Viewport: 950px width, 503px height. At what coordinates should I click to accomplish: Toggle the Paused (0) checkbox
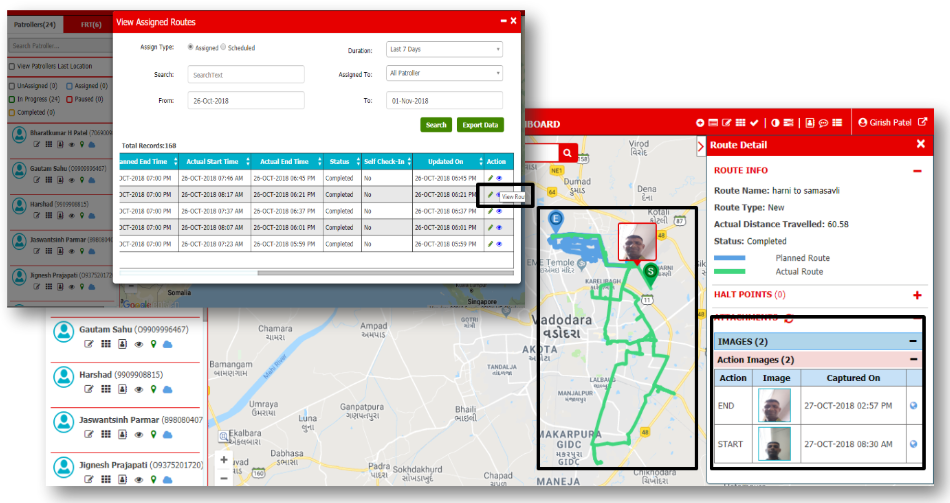click(x=70, y=99)
